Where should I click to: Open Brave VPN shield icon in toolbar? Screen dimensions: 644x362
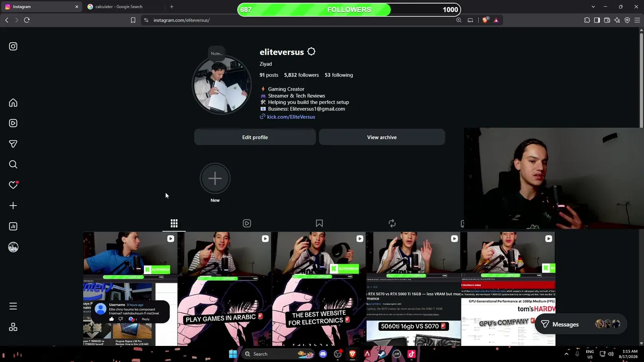pyautogui.click(x=627, y=20)
